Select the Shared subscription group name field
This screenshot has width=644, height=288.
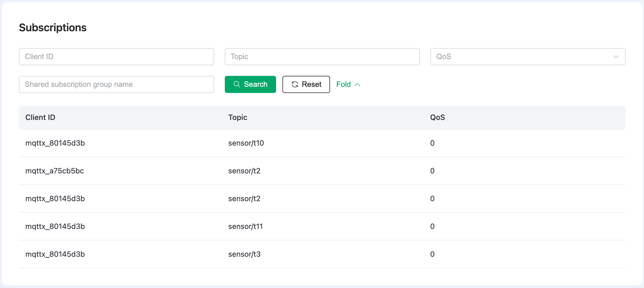(116, 84)
